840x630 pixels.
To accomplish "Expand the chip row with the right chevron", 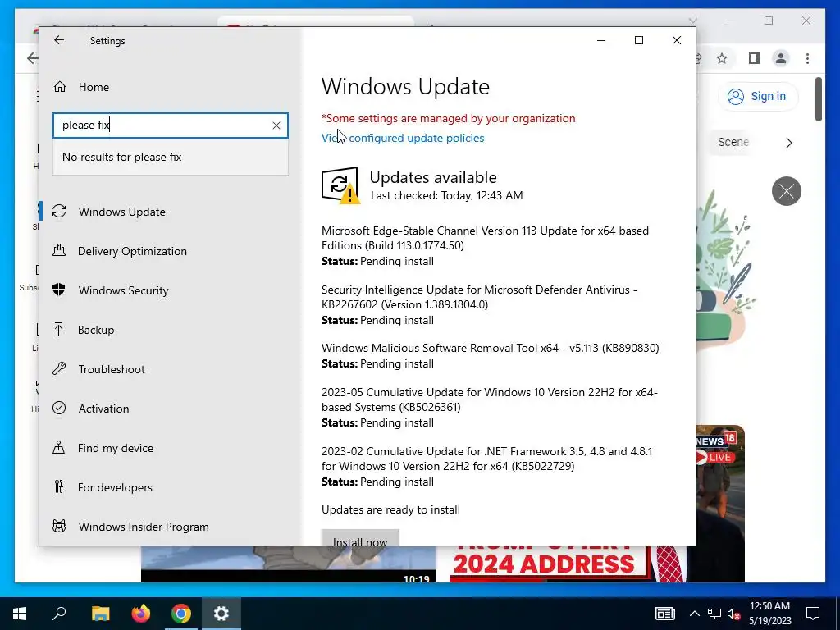I will (788, 143).
